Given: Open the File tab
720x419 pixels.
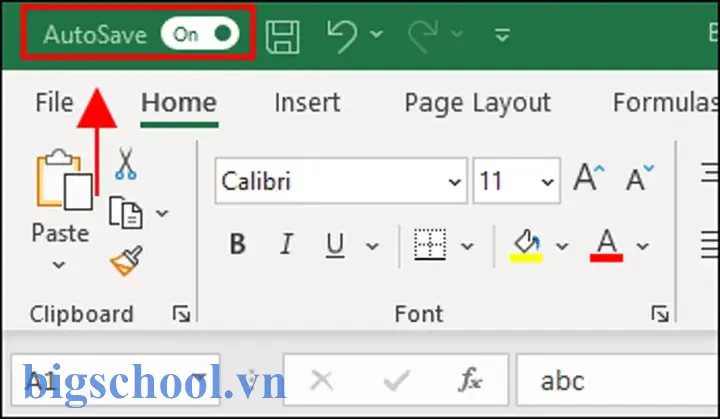Looking at the screenshot, I should (54, 102).
